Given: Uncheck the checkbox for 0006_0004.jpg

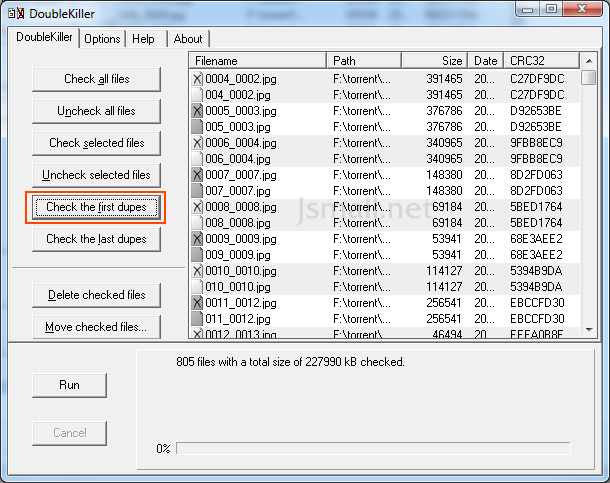Looking at the screenshot, I should click(x=197, y=143).
